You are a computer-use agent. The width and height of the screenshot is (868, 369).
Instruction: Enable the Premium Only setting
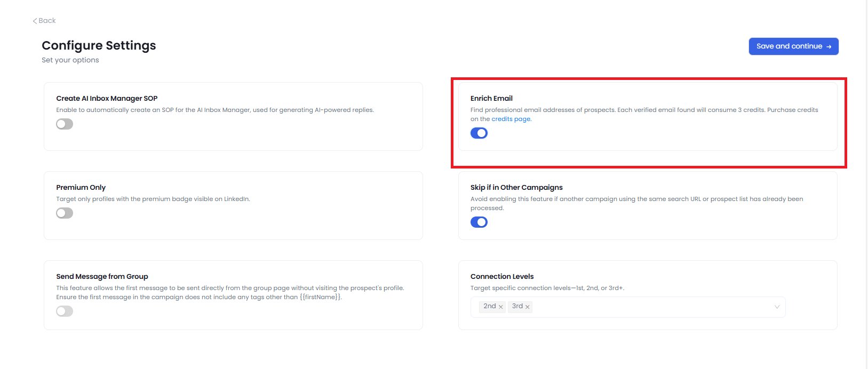(x=64, y=212)
